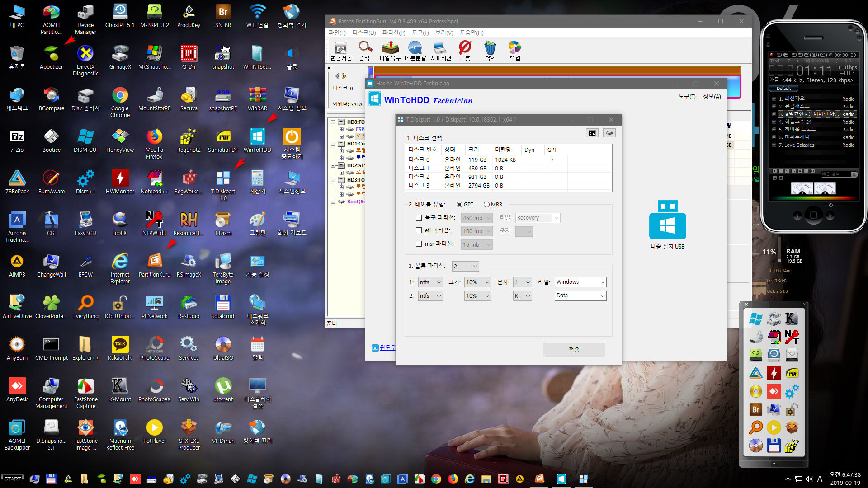Enable the 복구 파티션 checkbox

coord(419,218)
